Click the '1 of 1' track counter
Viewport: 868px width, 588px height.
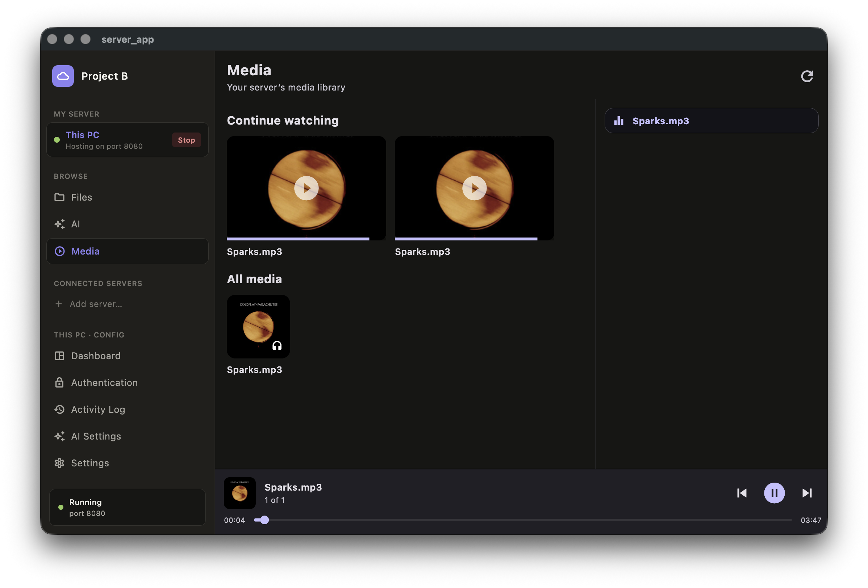pos(275,500)
